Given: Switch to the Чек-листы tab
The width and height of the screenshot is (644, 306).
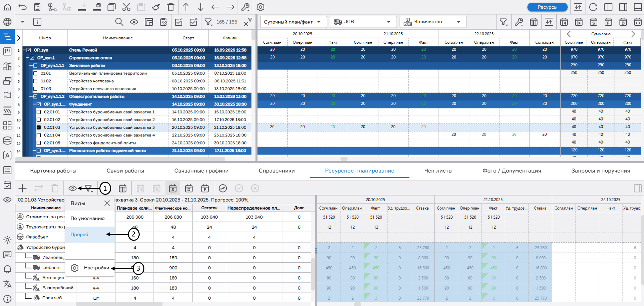Looking at the screenshot, I should pyautogui.click(x=438, y=171).
